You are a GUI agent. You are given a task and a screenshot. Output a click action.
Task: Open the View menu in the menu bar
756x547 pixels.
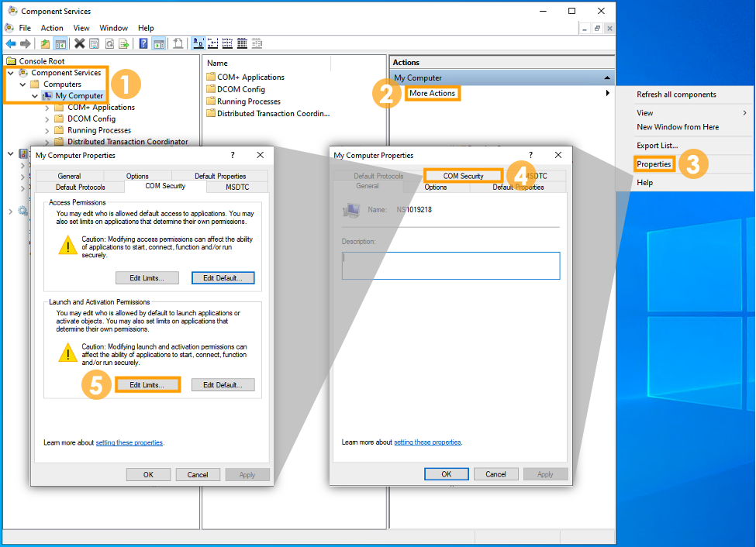coord(81,28)
